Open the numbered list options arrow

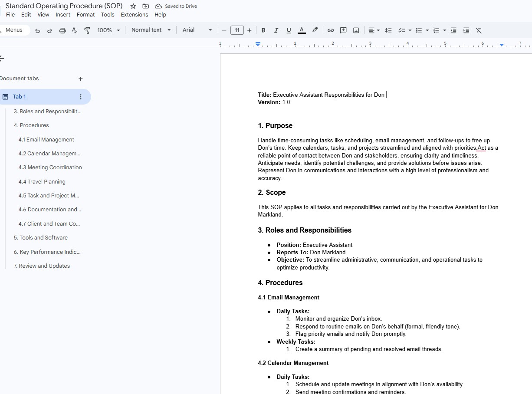point(445,30)
